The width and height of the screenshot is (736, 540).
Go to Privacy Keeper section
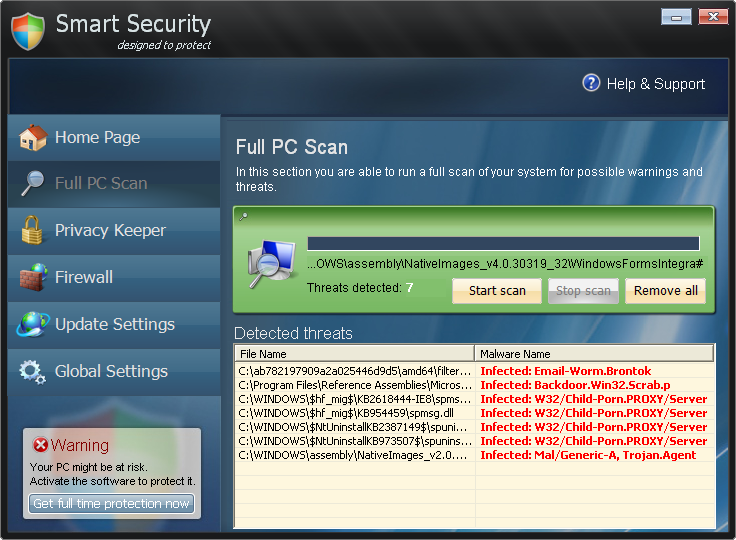click(114, 231)
